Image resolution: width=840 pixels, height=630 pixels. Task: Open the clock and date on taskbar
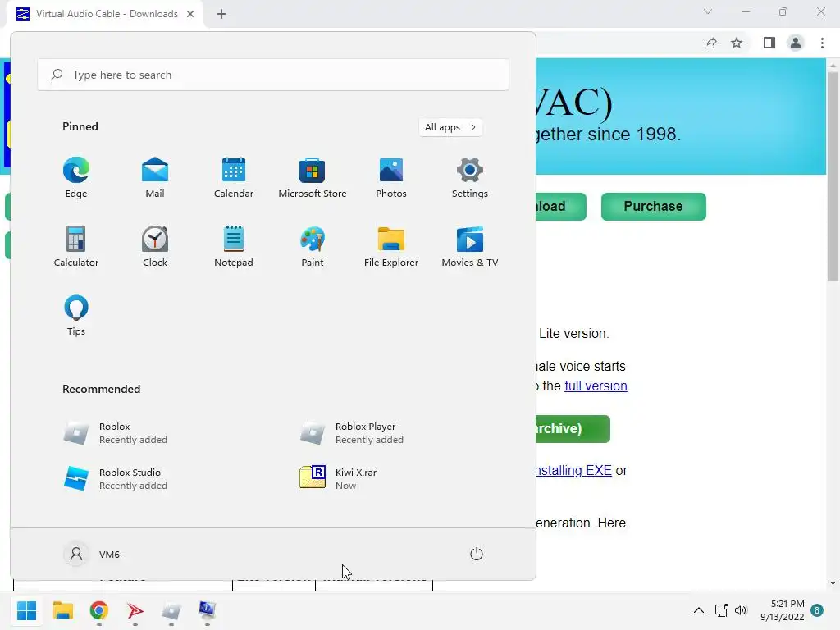pos(782,610)
